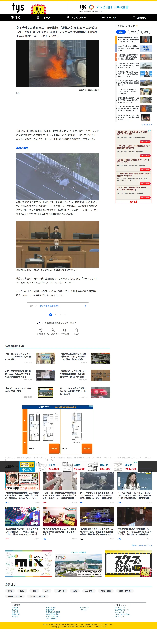Click 全国のニューストップへ link

tap(142, 545)
